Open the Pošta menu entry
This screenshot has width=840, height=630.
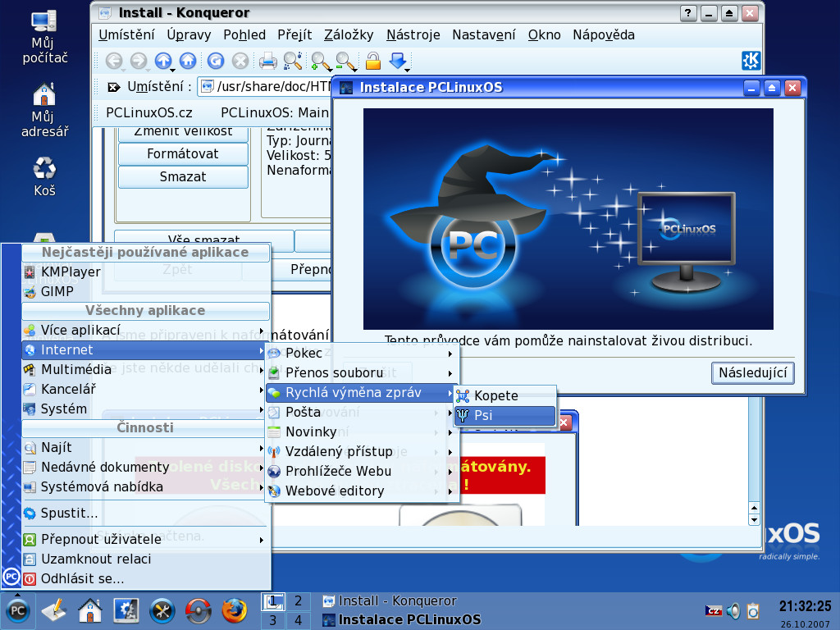pos(363,413)
